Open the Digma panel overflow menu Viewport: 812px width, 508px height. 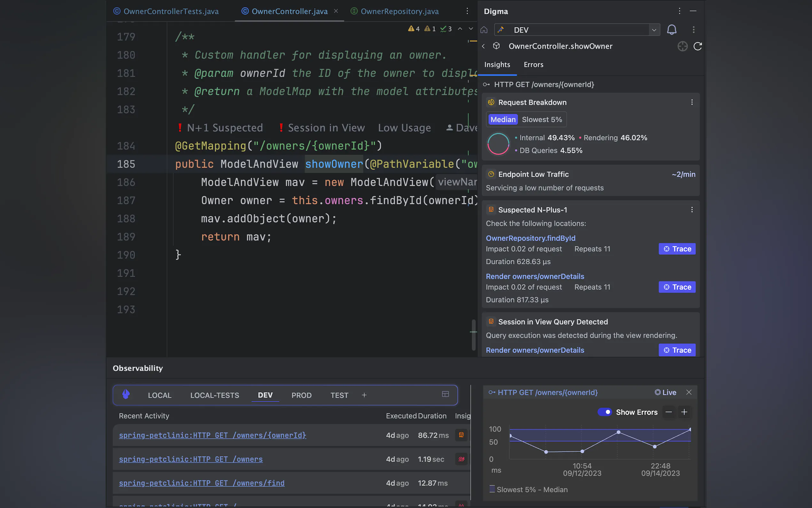coord(679,11)
